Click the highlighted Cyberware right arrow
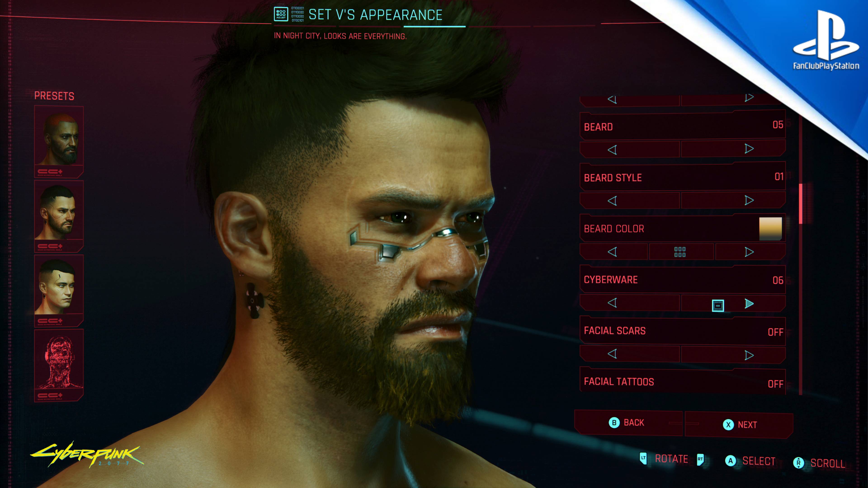The width and height of the screenshot is (868, 488). click(x=749, y=303)
